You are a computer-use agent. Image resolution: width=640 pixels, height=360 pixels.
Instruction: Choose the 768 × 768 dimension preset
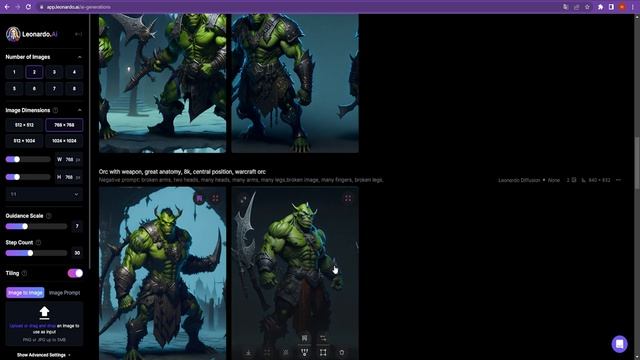click(64, 125)
